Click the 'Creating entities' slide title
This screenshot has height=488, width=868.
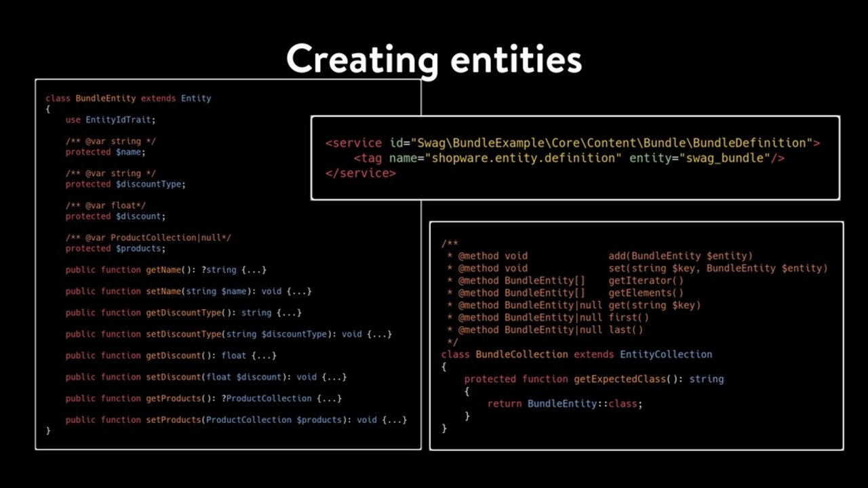click(x=434, y=60)
